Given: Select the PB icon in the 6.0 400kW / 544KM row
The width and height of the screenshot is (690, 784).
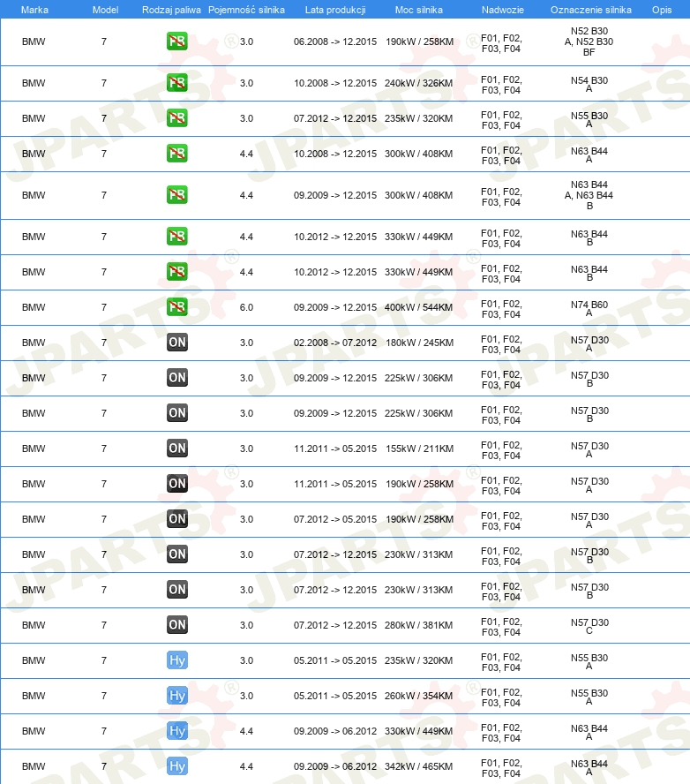Looking at the screenshot, I should [176, 307].
